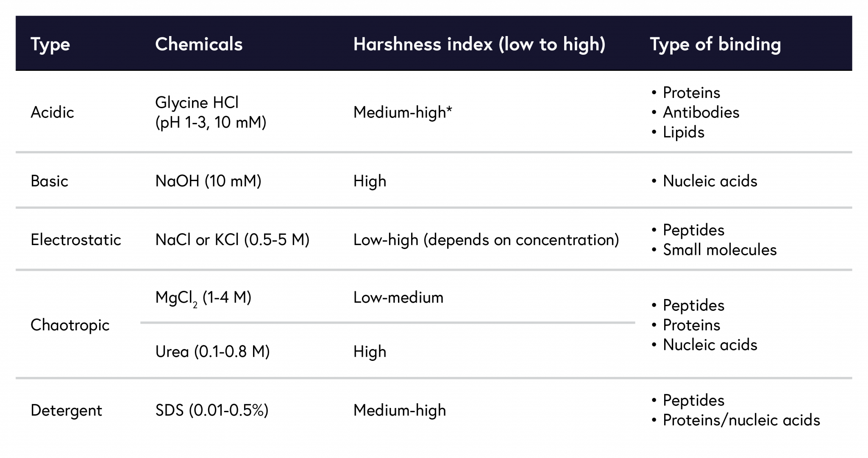Click the Chemicals column header

[199, 44]
